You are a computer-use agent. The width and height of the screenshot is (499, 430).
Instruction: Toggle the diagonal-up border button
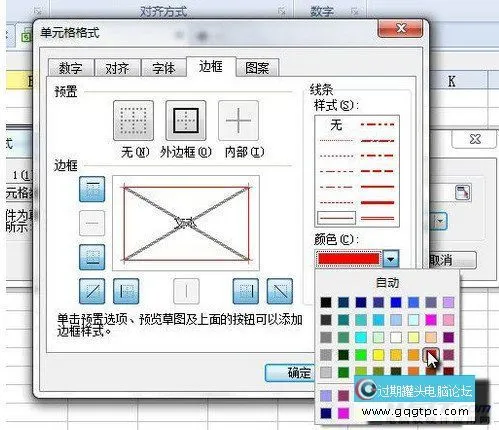92,291
